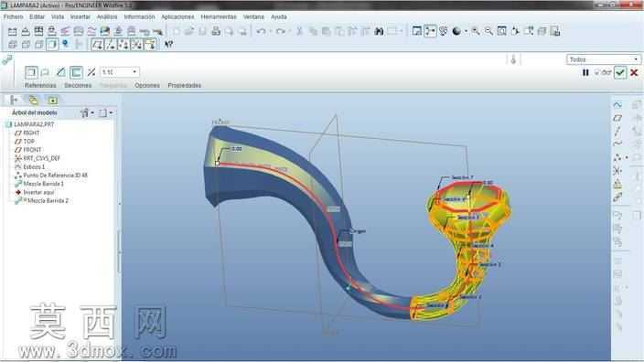Open the thickness value dropdown
644x362 pixels.
(x=134, y=72)
